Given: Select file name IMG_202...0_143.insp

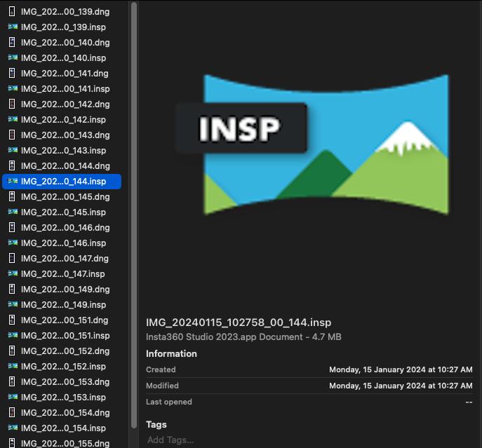Looking at the screenshot, I should (63, 151).
